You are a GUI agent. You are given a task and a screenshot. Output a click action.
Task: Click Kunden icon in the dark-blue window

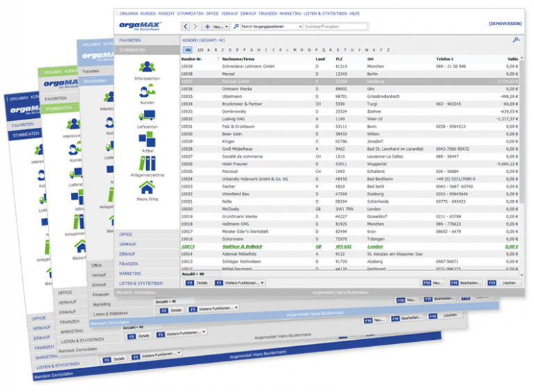click(41, 175)
